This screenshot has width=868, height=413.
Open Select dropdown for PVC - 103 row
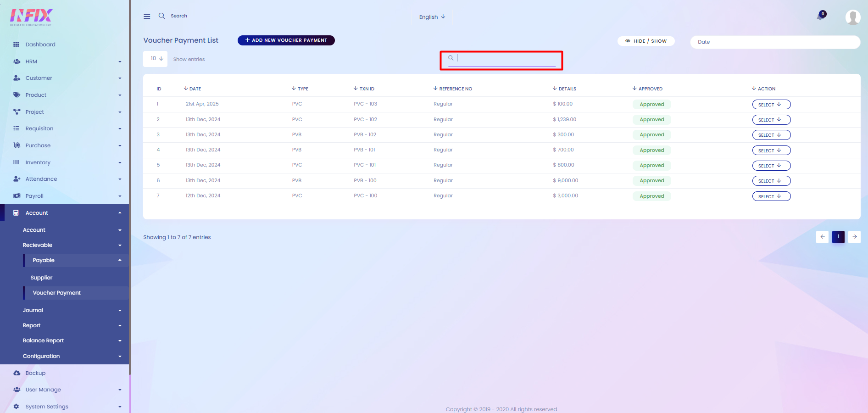(x=771, y=105)
